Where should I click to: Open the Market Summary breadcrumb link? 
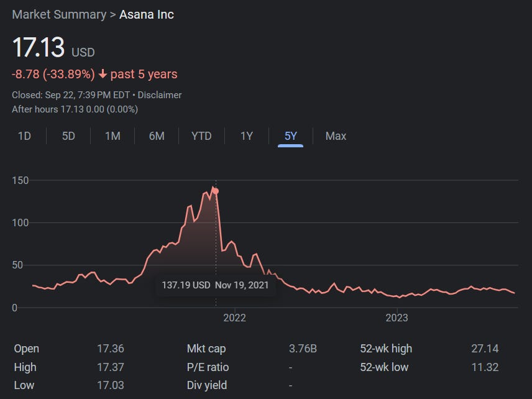[x=59, y=14]
